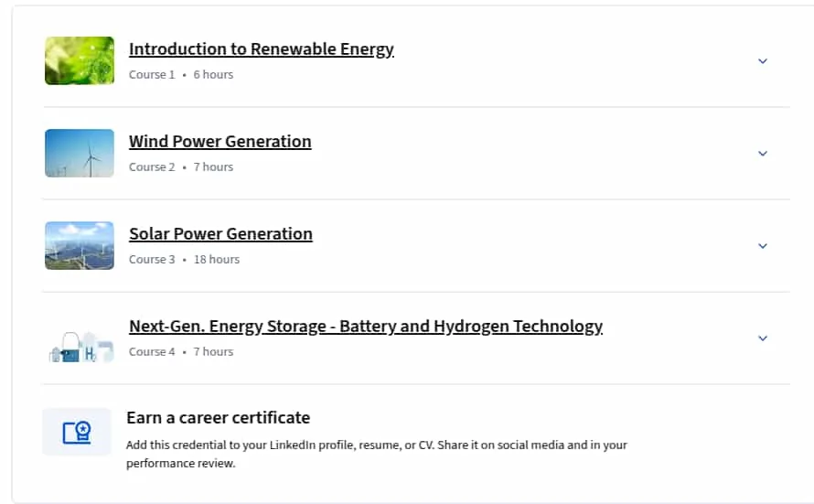Screen dimensions: 814x504
Task: Click the Earn a career certificate heading
Action: (x=218, y=418)
